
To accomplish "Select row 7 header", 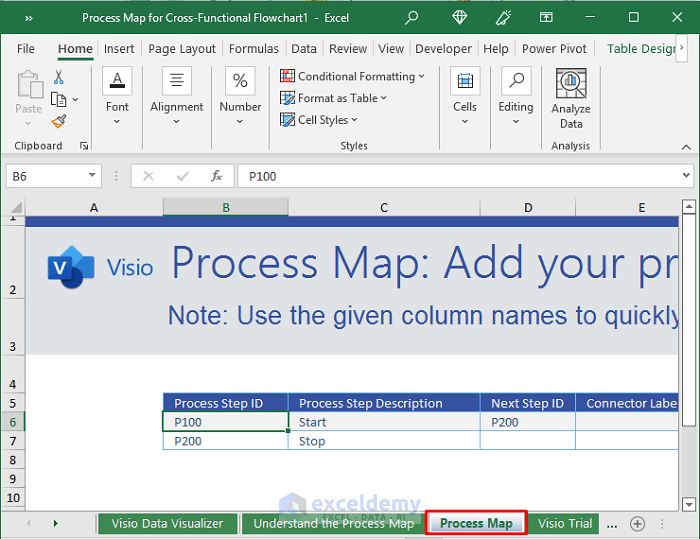I will 13,441.
